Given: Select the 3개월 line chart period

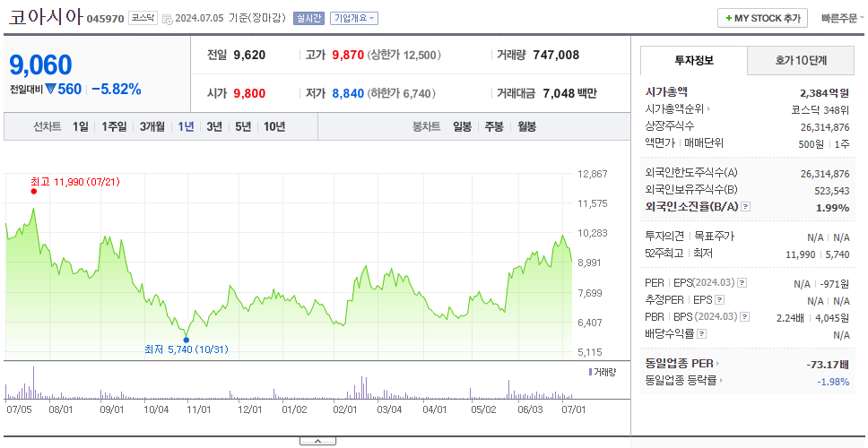Looking at the screenshot, I should (x=152, y=126).
